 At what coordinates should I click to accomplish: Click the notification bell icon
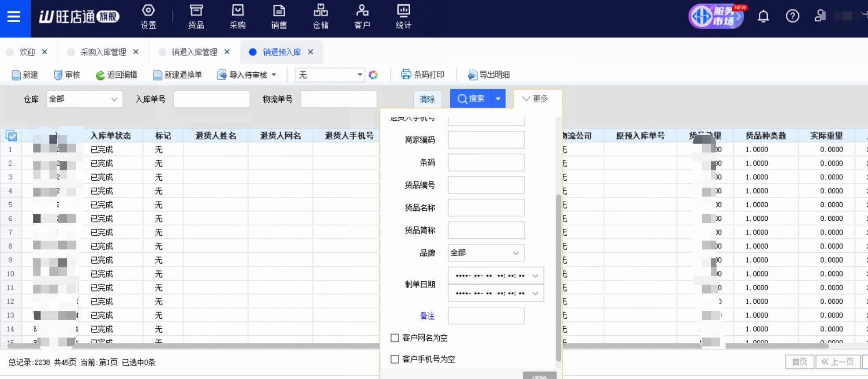pyautogui.click(x=763, y=17)
